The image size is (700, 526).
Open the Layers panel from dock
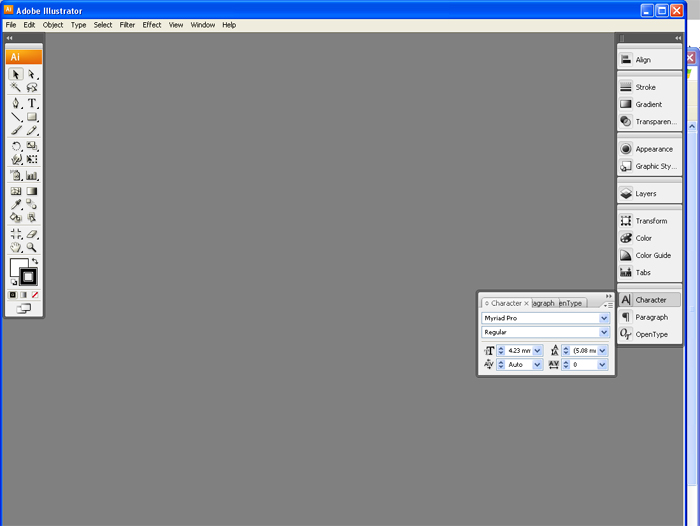650,193
